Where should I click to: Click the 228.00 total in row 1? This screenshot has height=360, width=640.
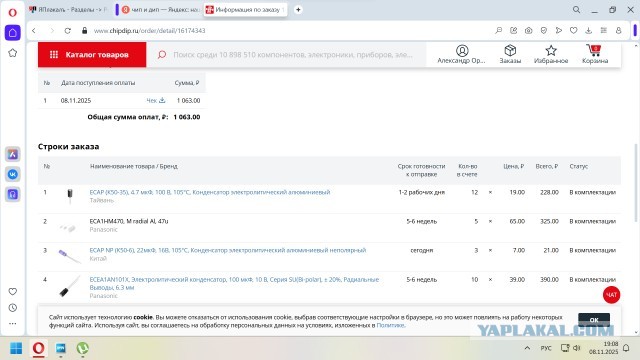(549, 192)
